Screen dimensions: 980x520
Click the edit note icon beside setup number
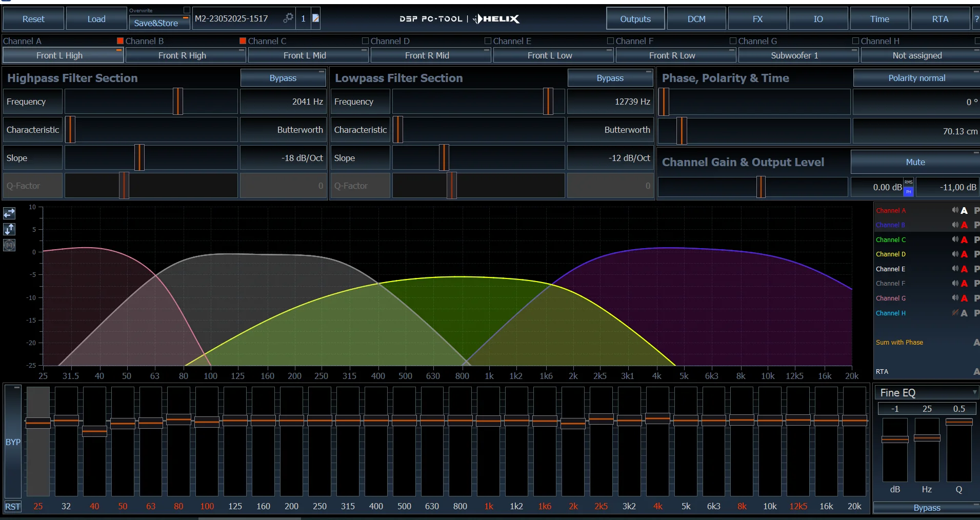click(x=316, y=18)
